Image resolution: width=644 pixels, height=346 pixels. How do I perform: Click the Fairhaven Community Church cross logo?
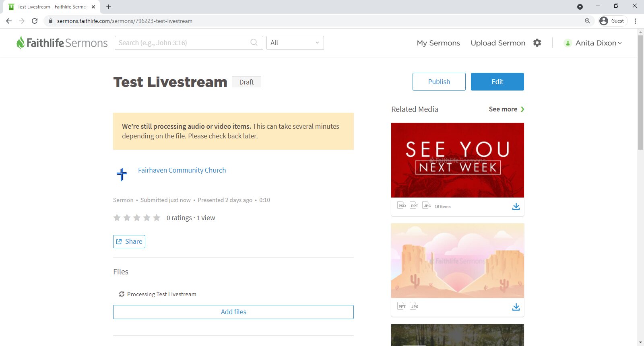122,174
